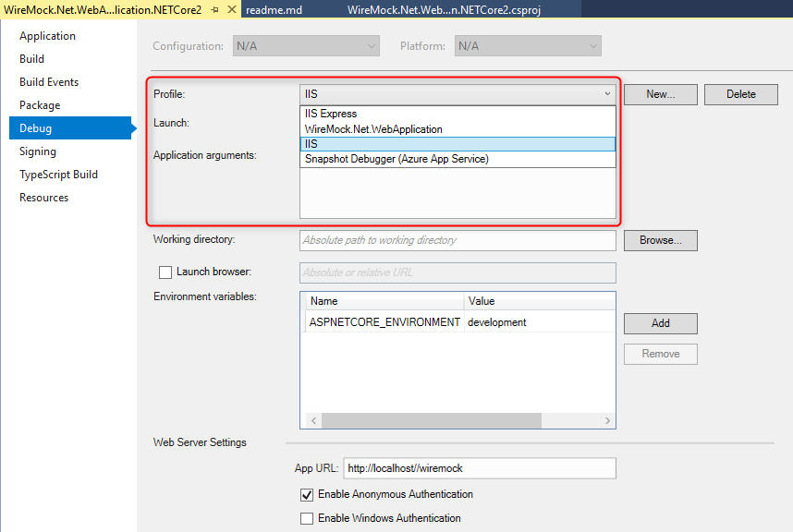The width and height of the screenshot is (793, 532).
Task: Create a new profile with New button
Action: point(659,93)
